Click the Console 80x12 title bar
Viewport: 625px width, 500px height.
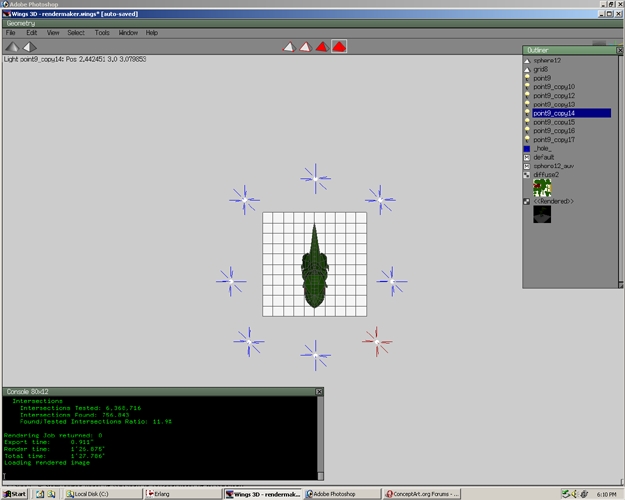159,392
